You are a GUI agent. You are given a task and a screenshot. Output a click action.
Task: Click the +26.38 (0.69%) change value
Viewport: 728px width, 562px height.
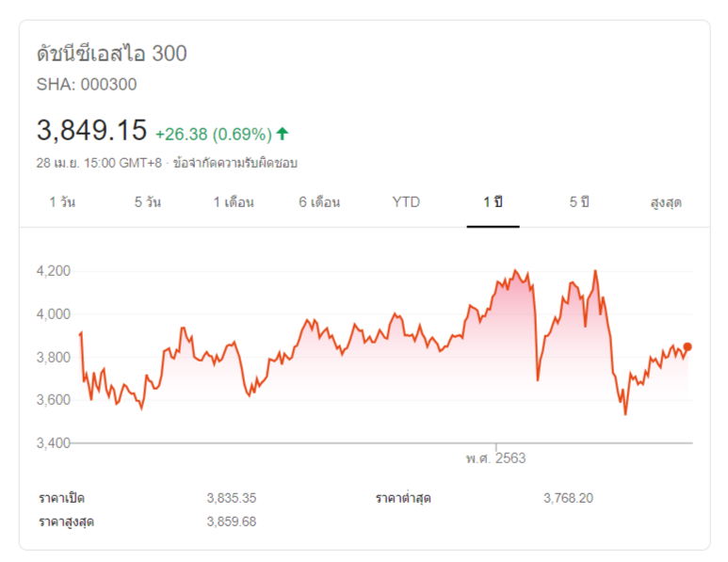tap(213, 134)
